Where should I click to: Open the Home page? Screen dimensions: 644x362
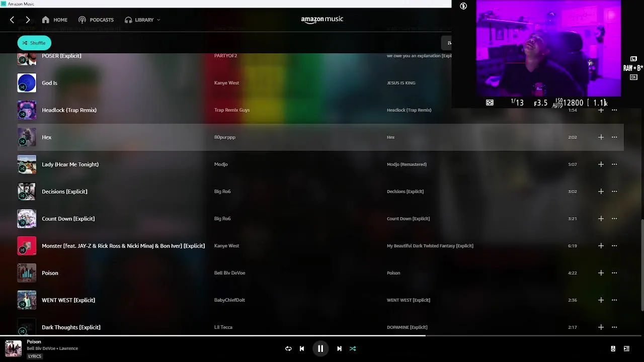pos(55,20)
